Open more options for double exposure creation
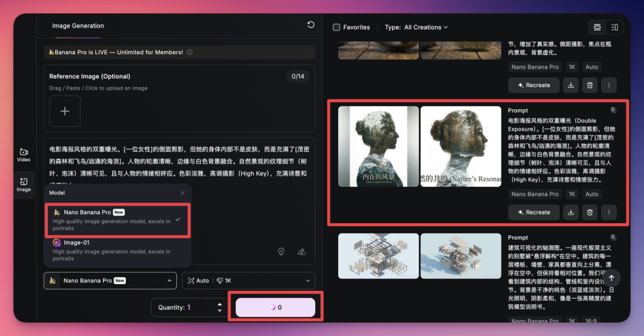This screenshot has height=336, width=644. (x=609, y=212)
